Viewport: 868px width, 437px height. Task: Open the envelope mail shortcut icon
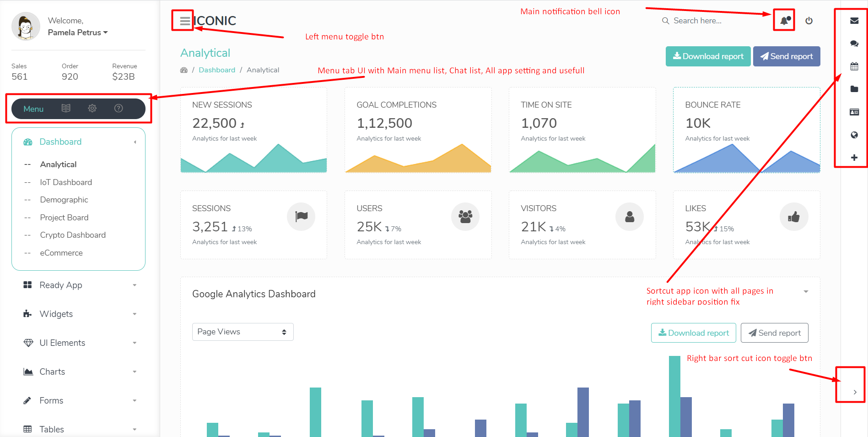pos(854,21)
